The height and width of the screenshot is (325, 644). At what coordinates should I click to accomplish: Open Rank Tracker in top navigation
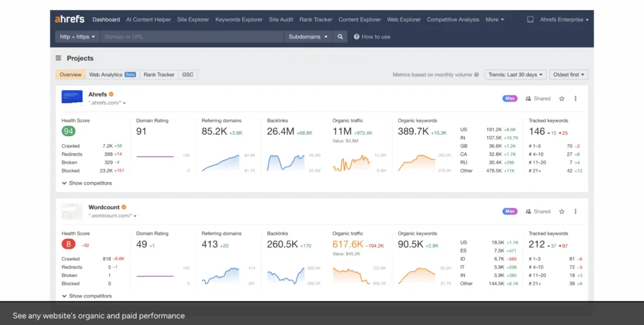coord(316,20)
